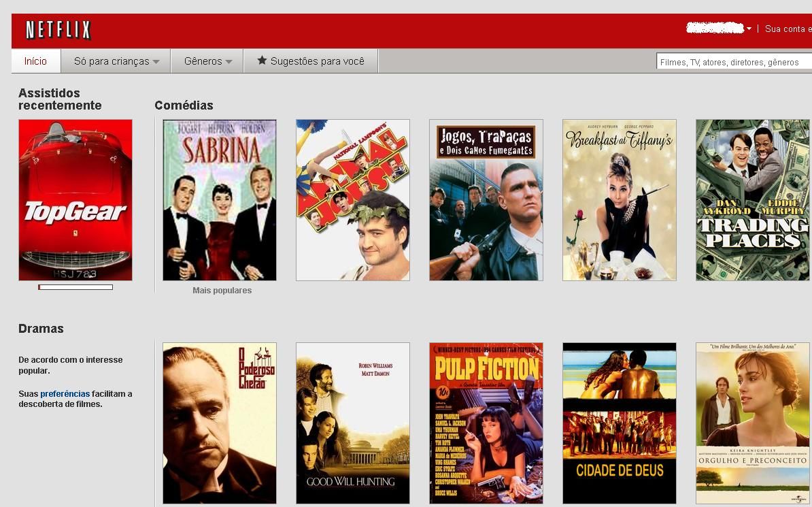Select the Sabrina movie poster
The width and height of the screenshot is (812, 507).
[x=220, y=200]
